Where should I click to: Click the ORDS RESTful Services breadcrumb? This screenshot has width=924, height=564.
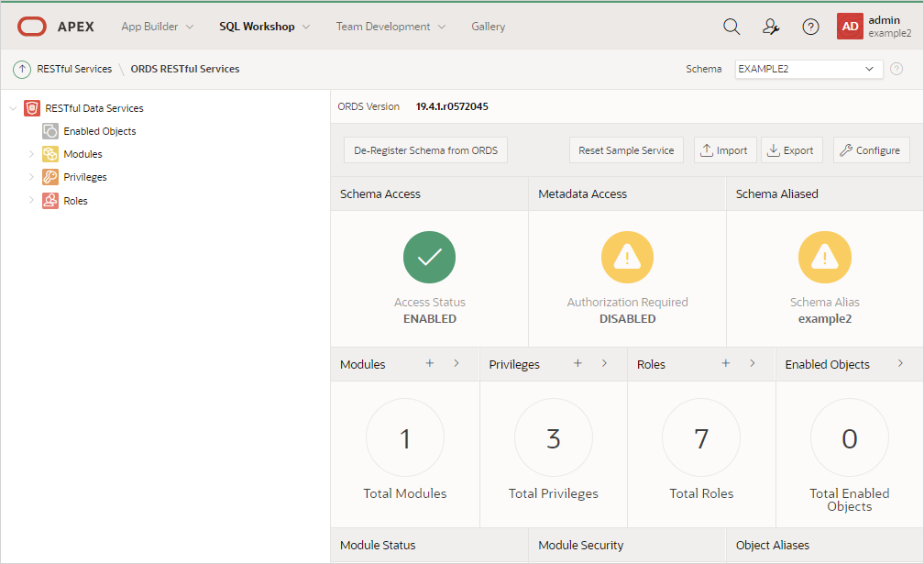coord(185,69)
